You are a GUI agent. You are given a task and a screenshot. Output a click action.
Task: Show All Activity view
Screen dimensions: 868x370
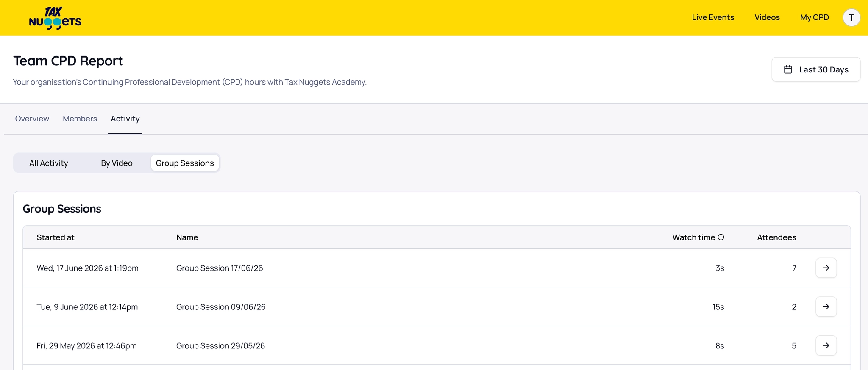[49, 163]
